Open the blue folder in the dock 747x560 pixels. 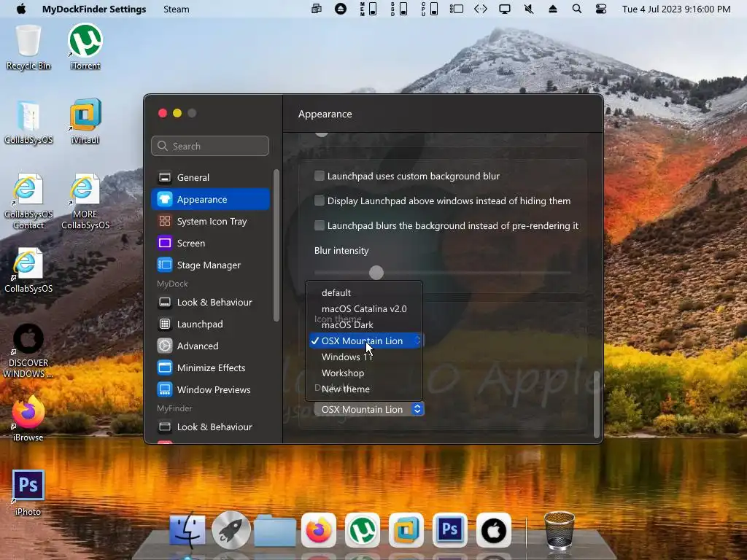click(275, 530)
